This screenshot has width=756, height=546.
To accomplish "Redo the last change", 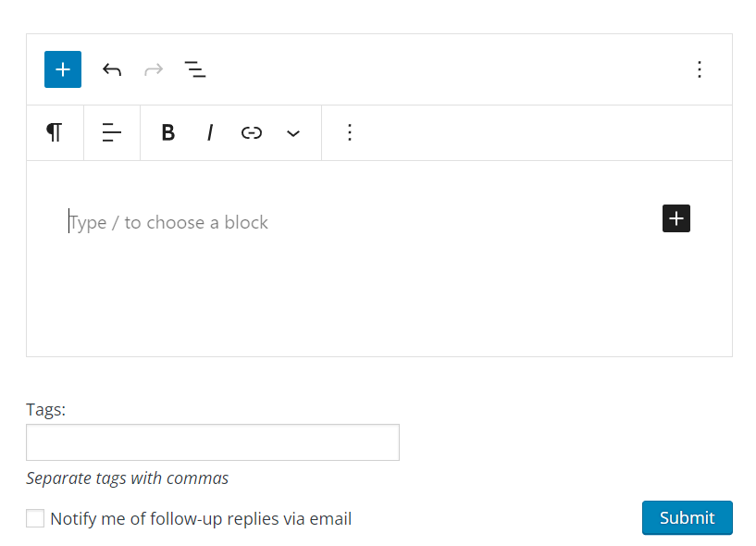I will pyautogui.click(x=153, y=69).
